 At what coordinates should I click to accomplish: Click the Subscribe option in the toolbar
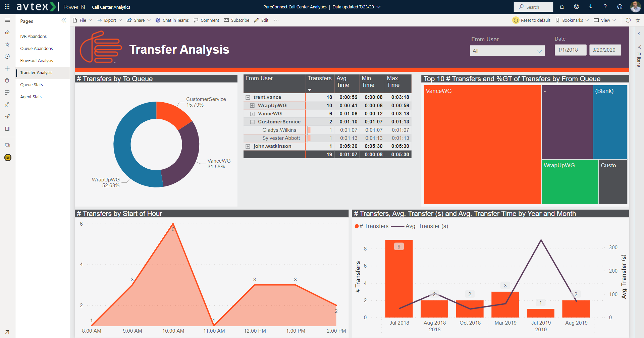click(x=236, y=20)
